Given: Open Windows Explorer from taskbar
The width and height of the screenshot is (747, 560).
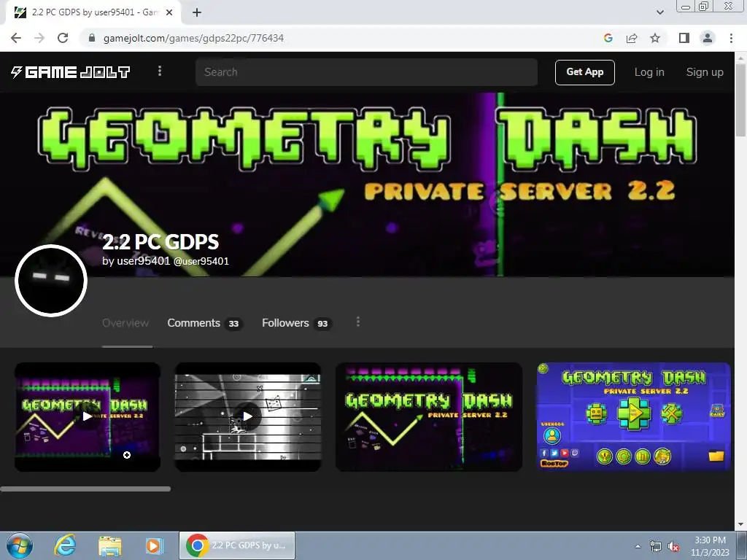Looking at the screenshot, I should (x=110, y=545).
